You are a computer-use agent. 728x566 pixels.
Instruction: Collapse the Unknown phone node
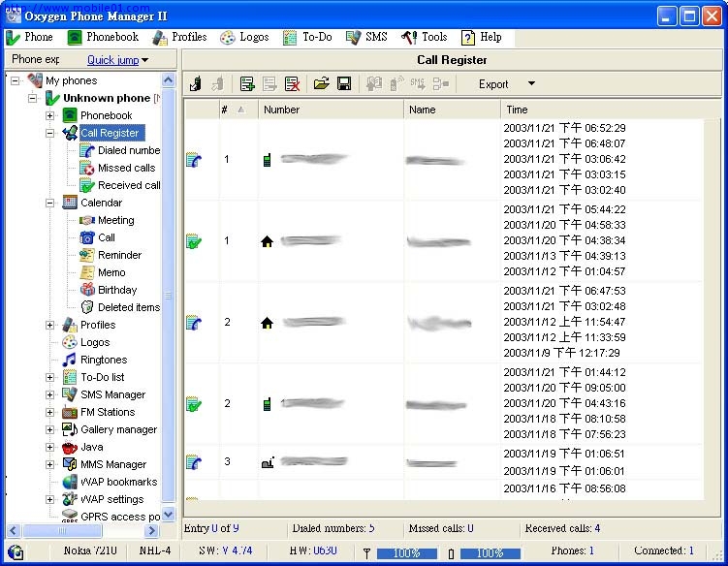(x=33, y=98)
